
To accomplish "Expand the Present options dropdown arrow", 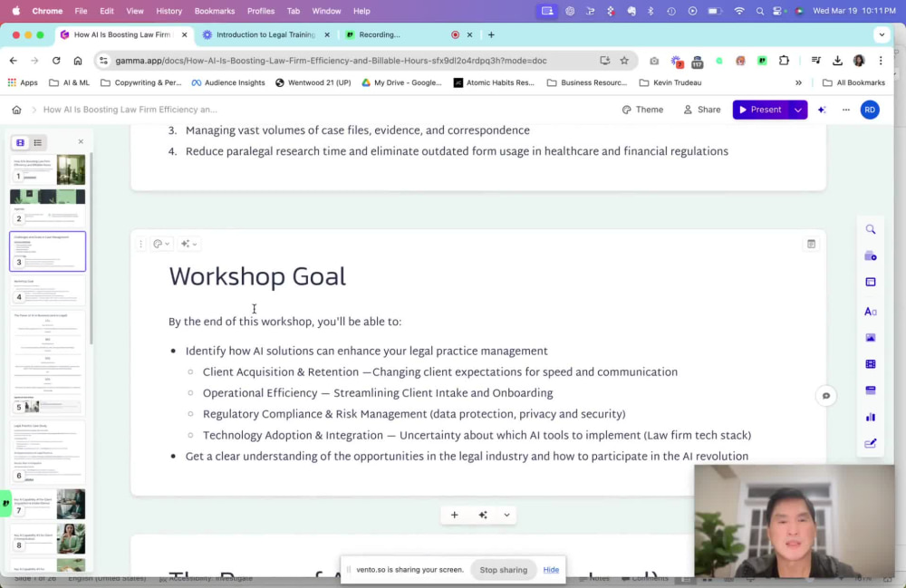I will point(798,110).
